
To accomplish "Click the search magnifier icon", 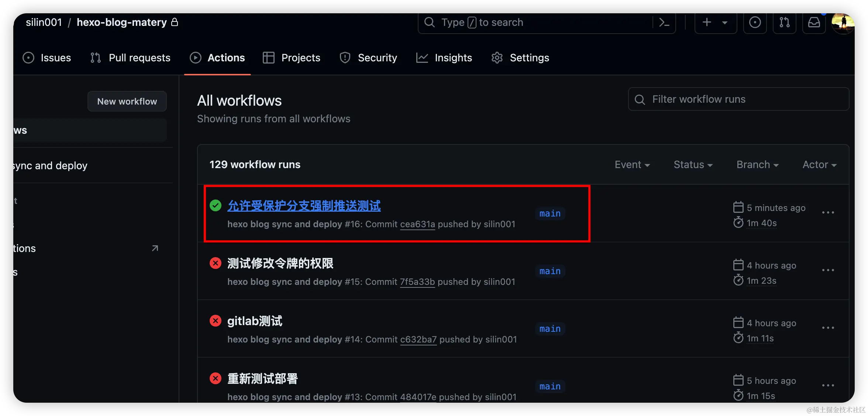I will point(429,23).
